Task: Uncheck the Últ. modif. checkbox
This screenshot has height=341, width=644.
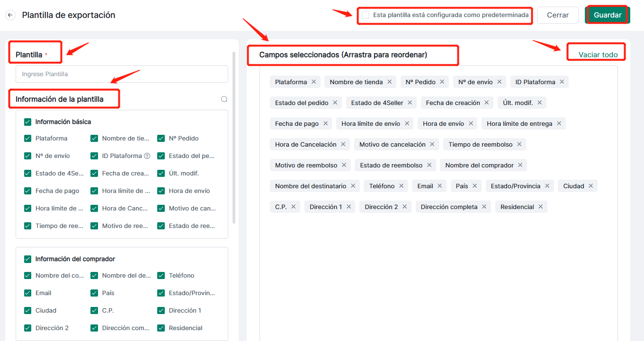Action: click(161, 174)
